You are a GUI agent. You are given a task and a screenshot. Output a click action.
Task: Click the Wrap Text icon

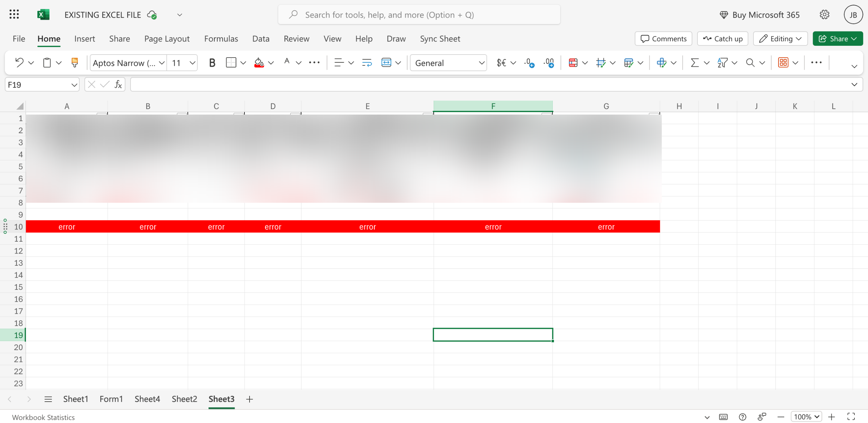point(367,63)
